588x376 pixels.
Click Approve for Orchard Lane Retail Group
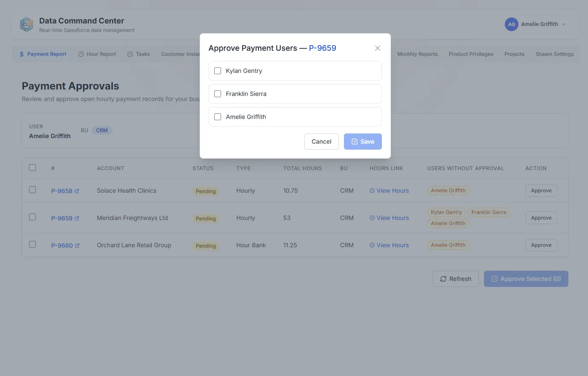tap(541, 245)
